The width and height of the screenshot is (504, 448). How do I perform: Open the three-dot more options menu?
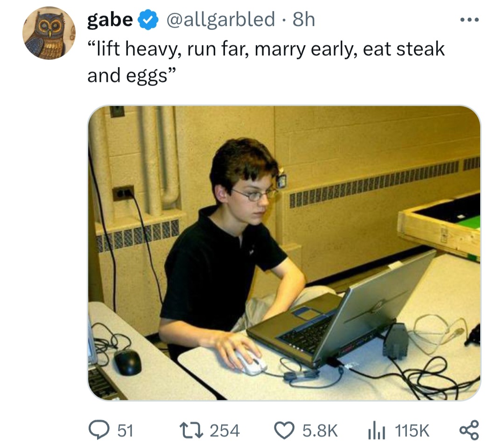469,20
